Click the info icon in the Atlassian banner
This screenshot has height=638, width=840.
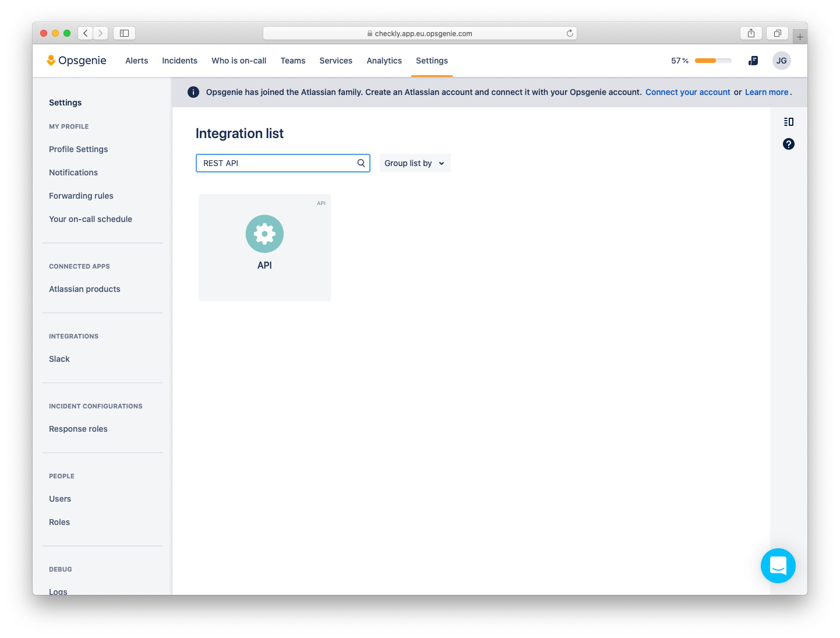coord(193,91)
